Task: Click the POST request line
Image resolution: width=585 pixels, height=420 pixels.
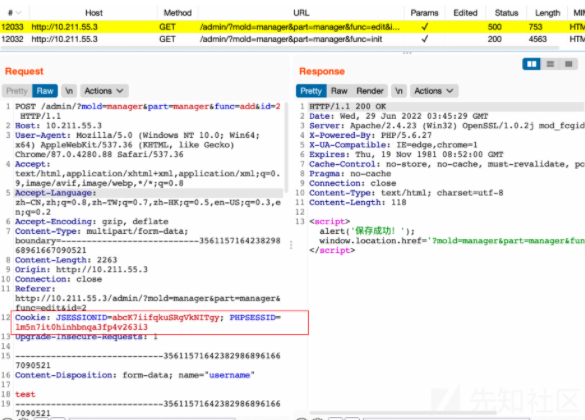Action: coord(148,111)
